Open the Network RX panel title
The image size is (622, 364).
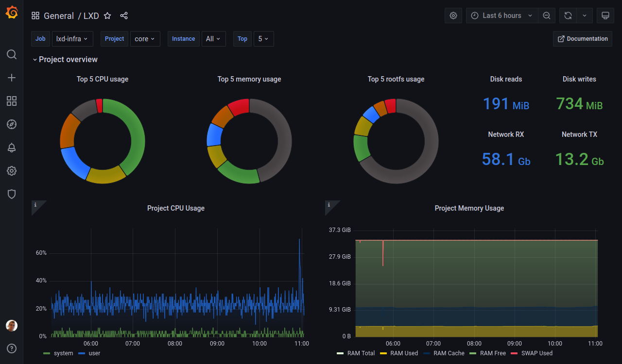[506, 134]
